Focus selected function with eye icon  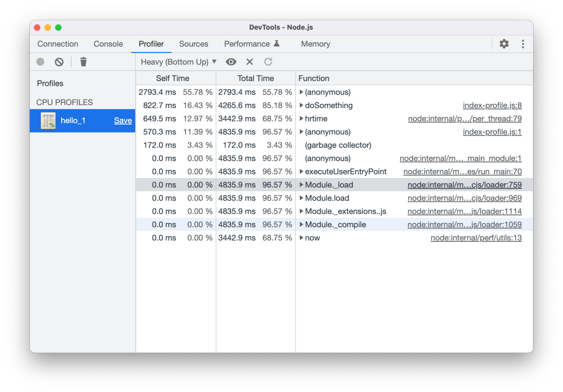point(231,62)
